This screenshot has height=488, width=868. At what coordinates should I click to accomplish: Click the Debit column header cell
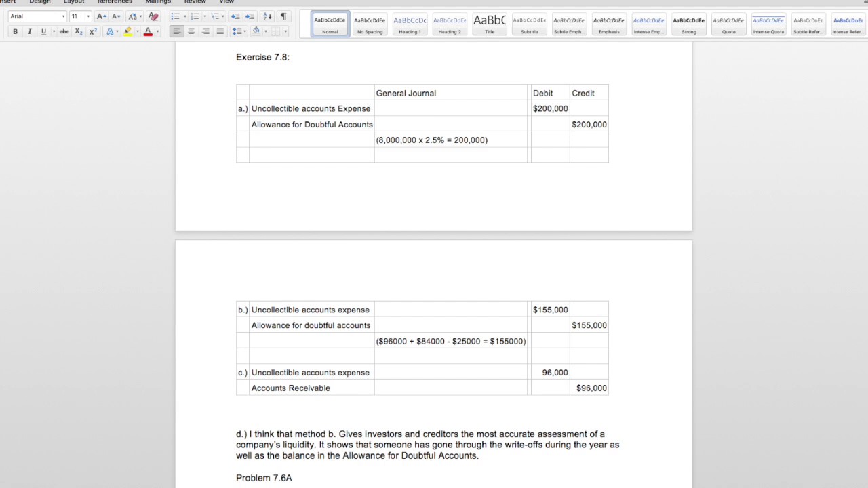[x=551, y=93]
